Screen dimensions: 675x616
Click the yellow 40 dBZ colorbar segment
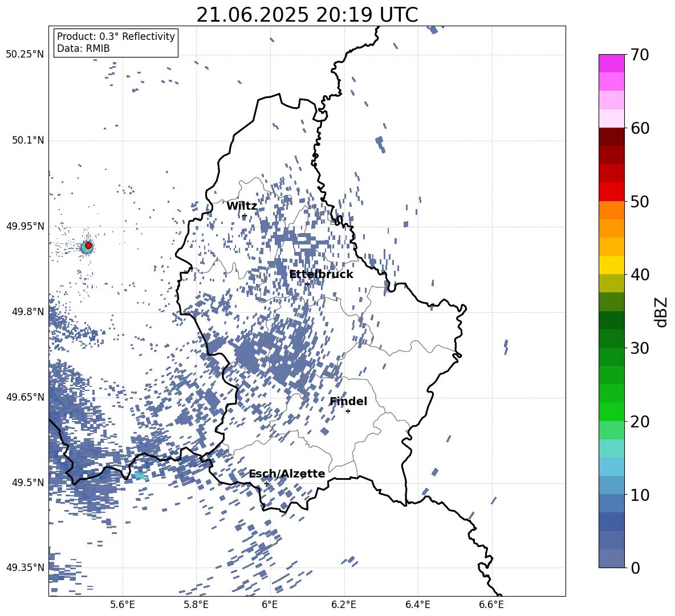(611, 265)
